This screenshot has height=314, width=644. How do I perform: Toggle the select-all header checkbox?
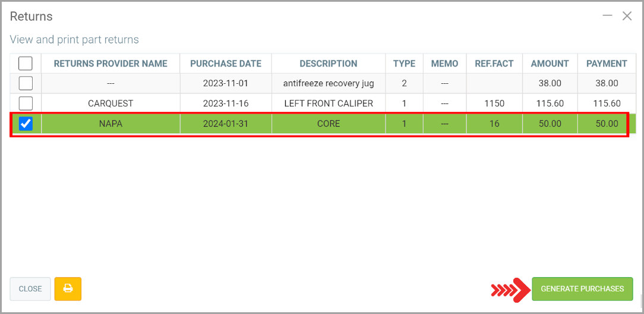(26, 64)
